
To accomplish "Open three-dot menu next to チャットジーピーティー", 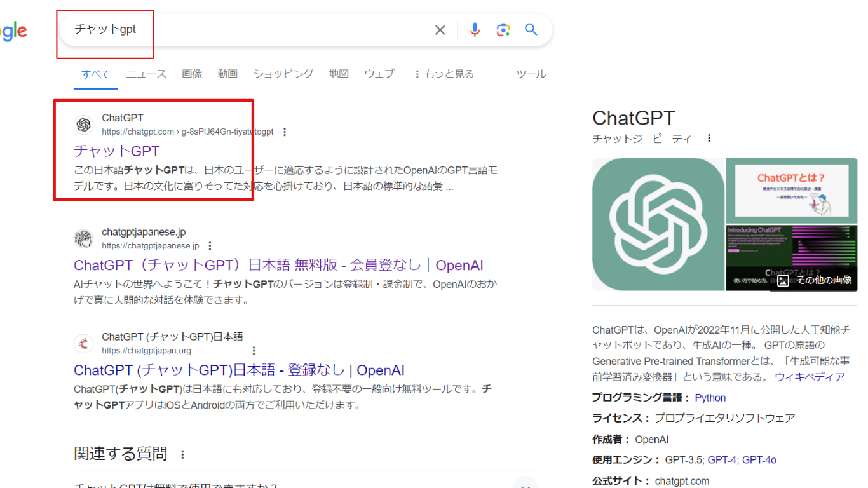I will (709, 138).
